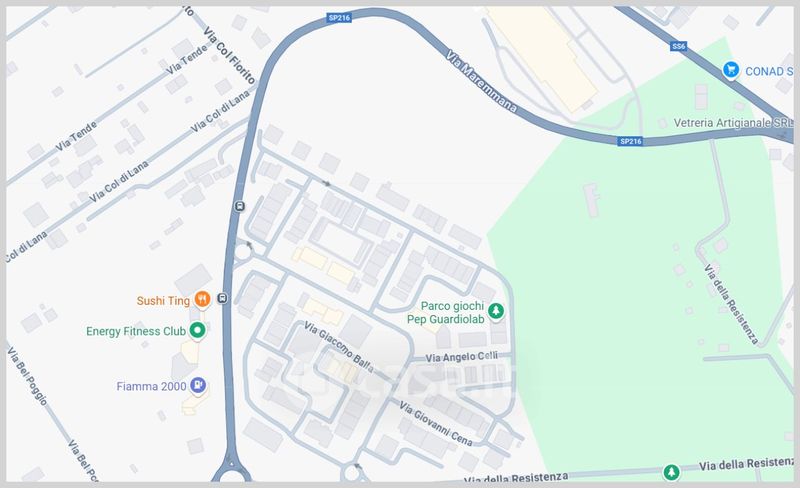Image resolution: width=800 pixels, height=488 pixels.
Task: Click the Via Giovanni Cena street label
Action: point(436,424)
